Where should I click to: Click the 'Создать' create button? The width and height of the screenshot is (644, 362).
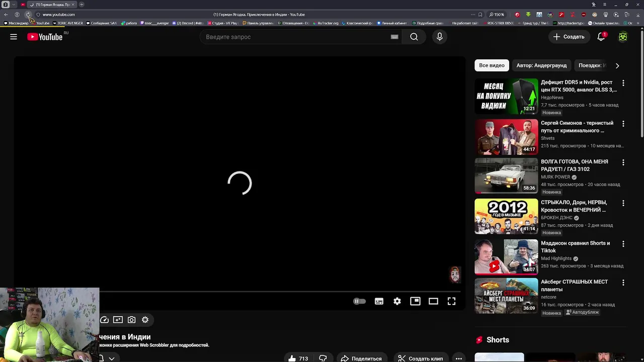point(569,37)
